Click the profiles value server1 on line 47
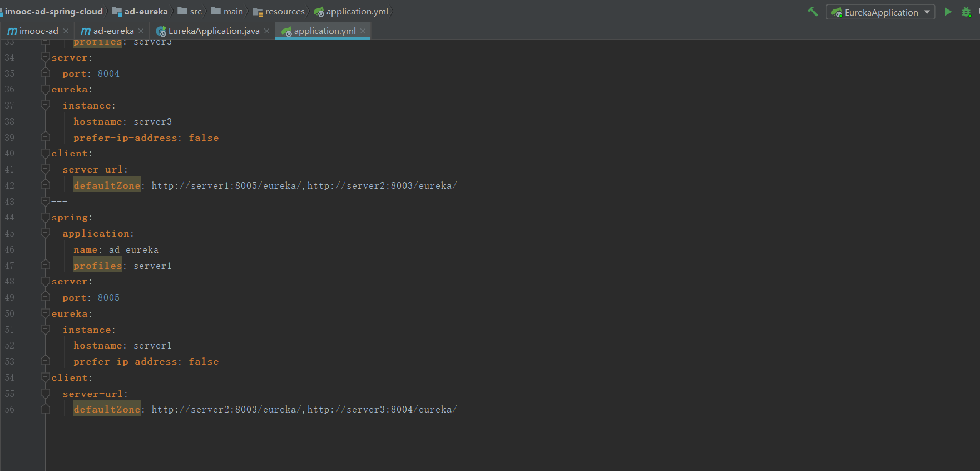The height and width of the screenshot is (471, 980). pyautogui.click(x=152, y=266)
